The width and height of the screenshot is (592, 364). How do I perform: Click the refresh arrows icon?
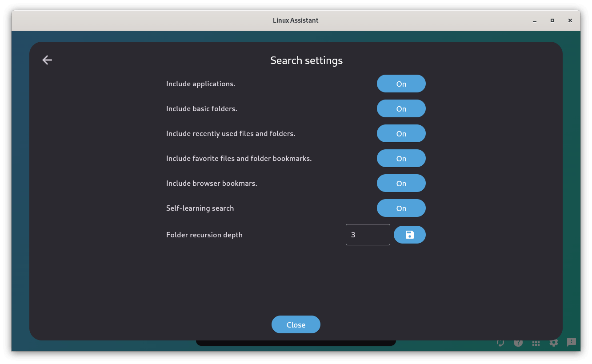tap(500, 343)
